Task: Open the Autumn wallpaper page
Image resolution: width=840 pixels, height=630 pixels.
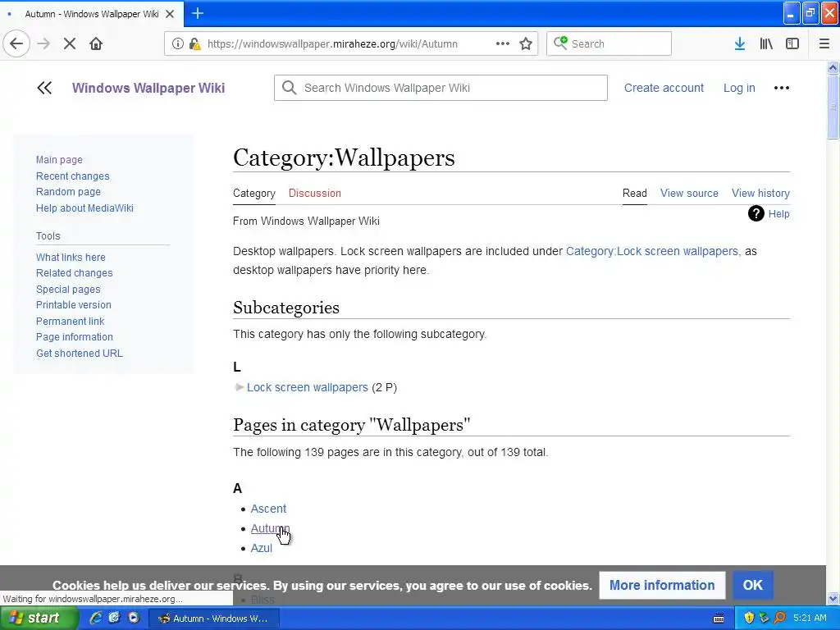Action: click(x=271, y=528)
